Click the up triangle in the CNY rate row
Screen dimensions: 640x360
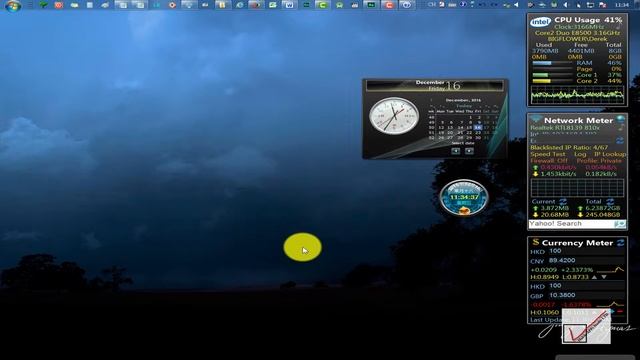pyautogui.click(x=594, y=277)
